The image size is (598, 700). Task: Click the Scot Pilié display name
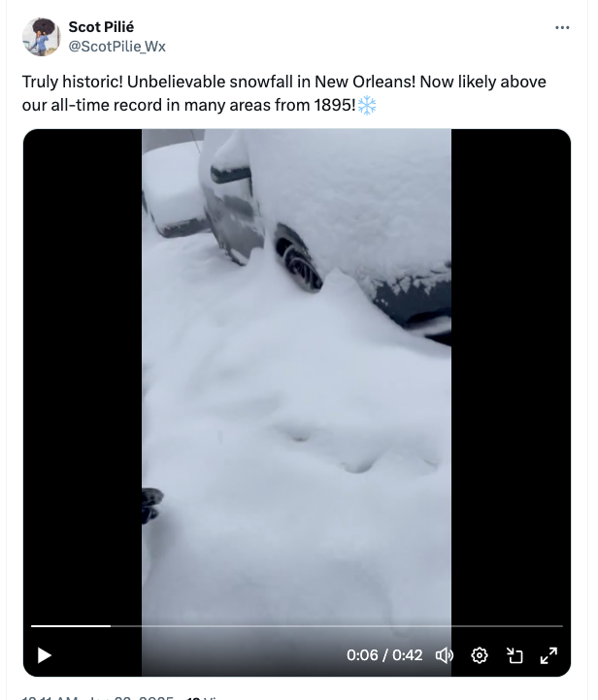point(101,27)
